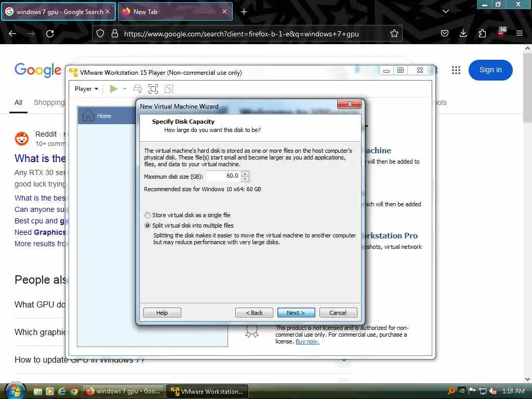The height and width of the screenshot is (399, 532).
Task: Increase maximum disk size with up arrow
Action: [x=245, y=174]
